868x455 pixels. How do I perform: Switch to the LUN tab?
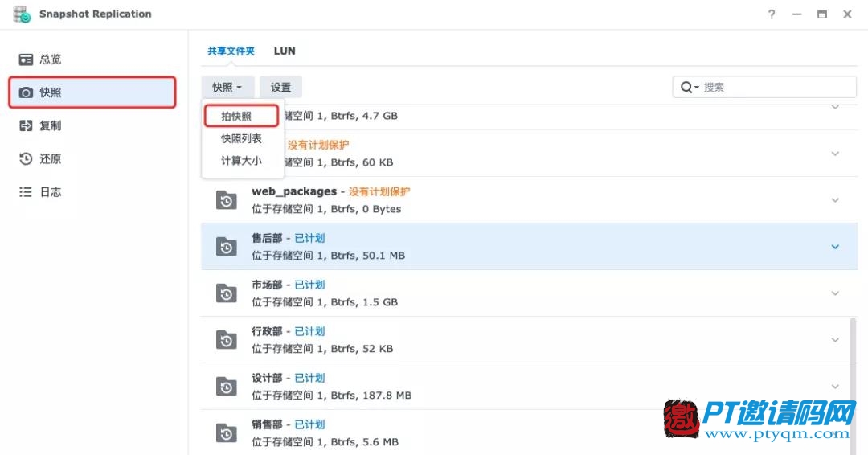click(285, 51)
